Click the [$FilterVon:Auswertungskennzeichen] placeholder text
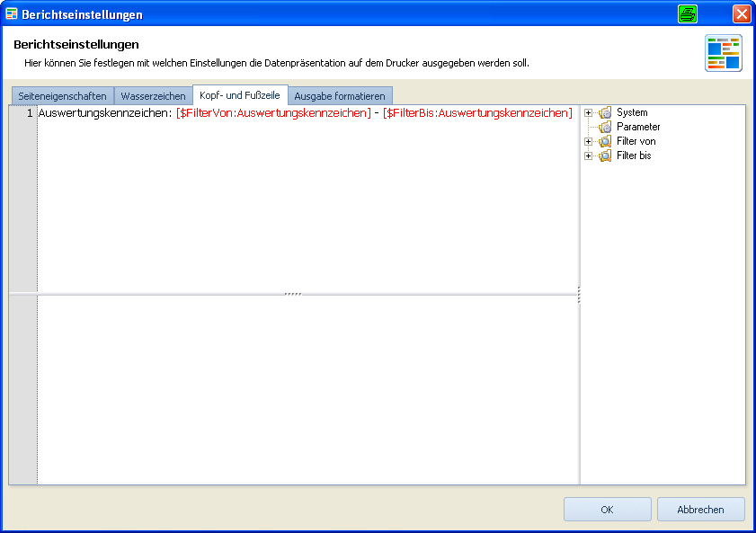This screenshot has width=756, height=533. [x=273, y=113]
